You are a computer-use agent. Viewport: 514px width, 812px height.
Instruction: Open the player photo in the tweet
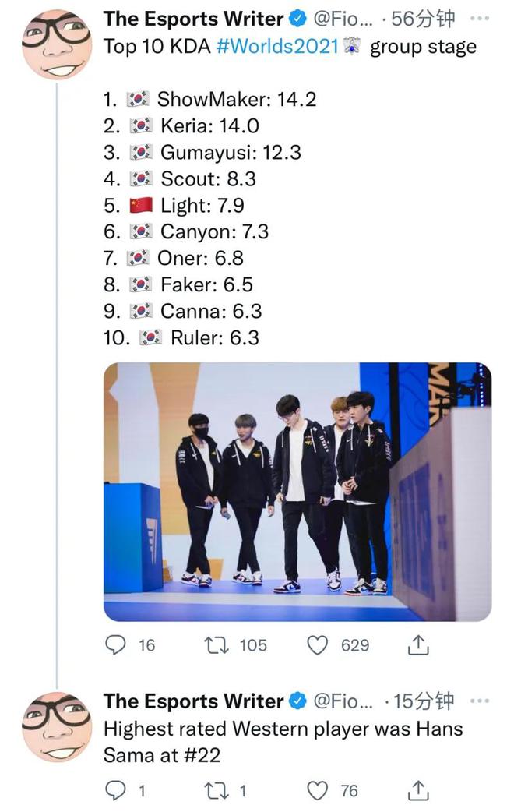(297, 491)
